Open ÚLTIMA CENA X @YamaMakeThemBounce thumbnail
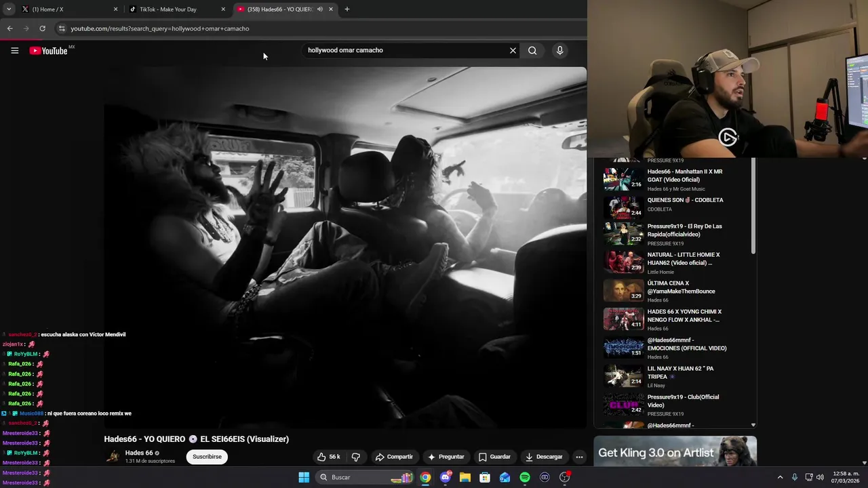Image resolution: width=868 pixels, height=488 pixels. pyautogui.click(x=623, y=291)
